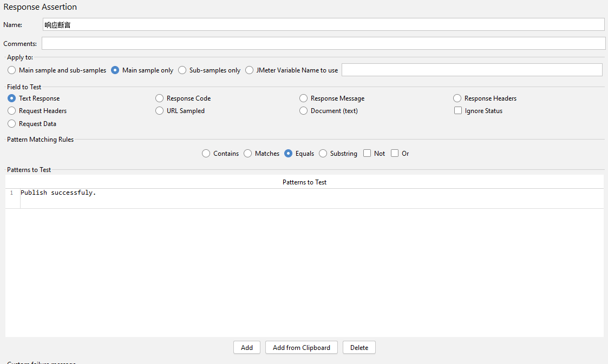
Task: Click the Response Assertion panel title
Action: pyautogui.click(x=40, y=7)
